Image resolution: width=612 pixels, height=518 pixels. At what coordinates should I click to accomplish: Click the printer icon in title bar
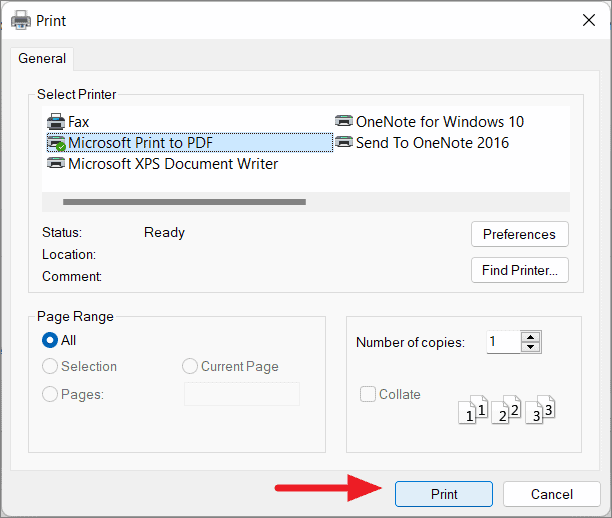(21, 20)
